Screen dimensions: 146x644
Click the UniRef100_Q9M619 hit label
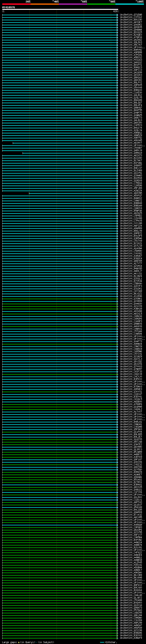(x=131, y=153)
